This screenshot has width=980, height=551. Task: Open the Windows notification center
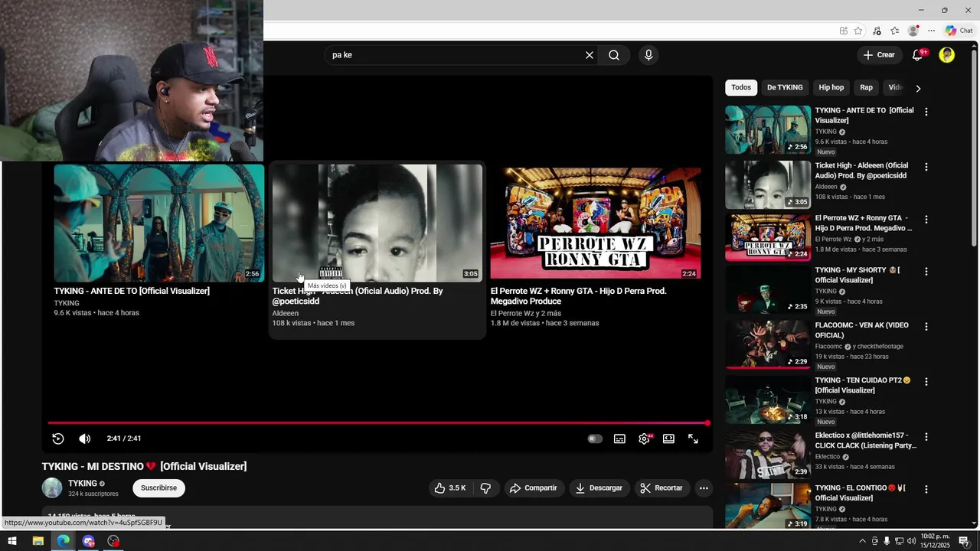964,541
